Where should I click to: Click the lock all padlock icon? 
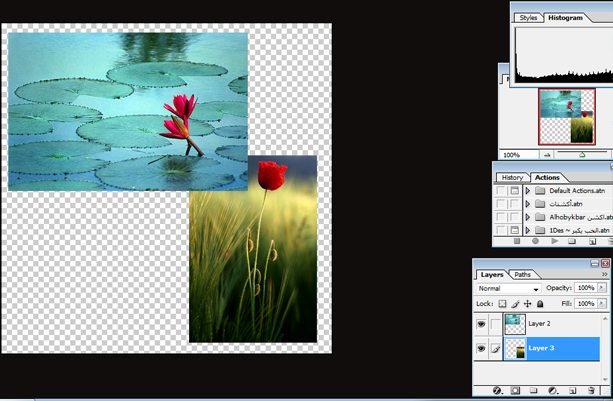point(540,303)
